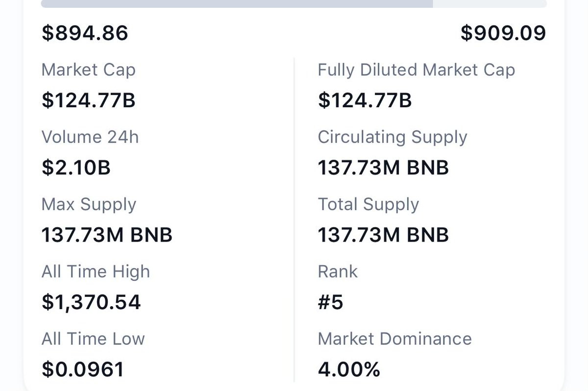Viewport: 588px width, 391px height.
Task: Click the low-high price range bar
Action: tap(294, 3)
